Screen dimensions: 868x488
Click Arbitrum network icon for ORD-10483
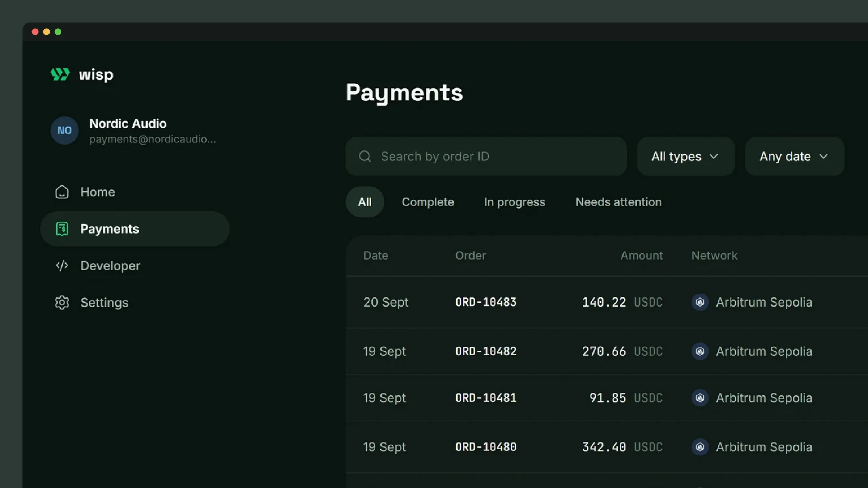(x=700, y=302)
